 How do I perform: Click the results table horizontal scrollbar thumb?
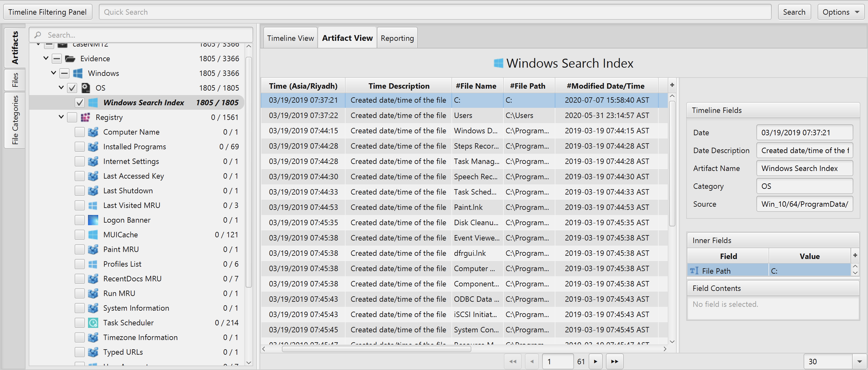(376, 349)
